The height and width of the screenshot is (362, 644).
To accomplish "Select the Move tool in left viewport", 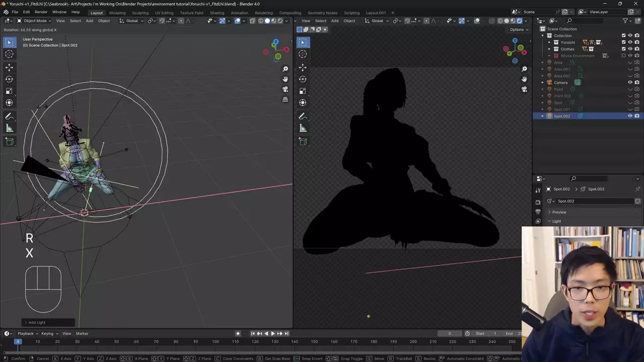I will click(9, 67).
